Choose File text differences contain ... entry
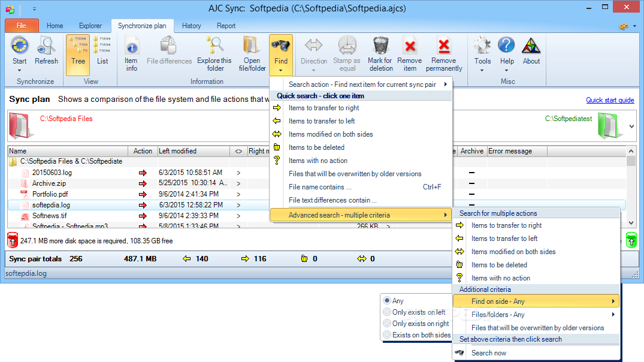The image size is (644, 362). click(x=361, y=200)
